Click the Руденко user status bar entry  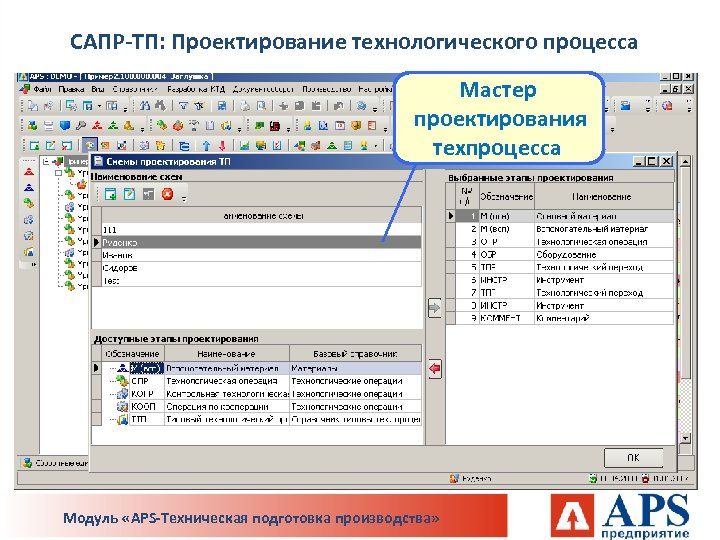(x=471, y=478)
